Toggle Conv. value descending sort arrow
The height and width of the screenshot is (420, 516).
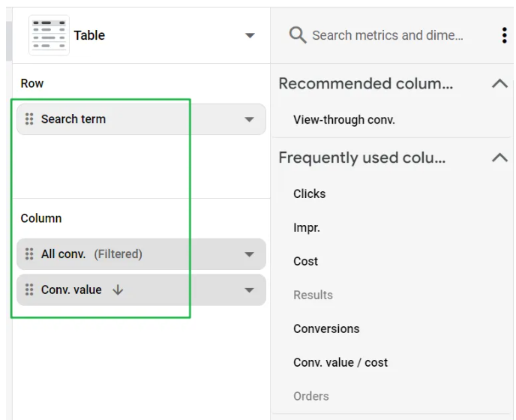point(118,289)
